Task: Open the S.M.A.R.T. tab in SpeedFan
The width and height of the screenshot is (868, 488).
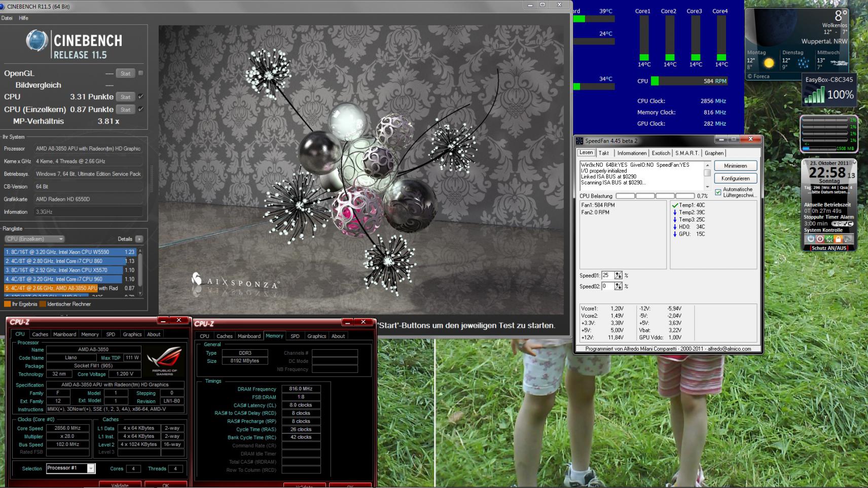Action: coord(687,153)
